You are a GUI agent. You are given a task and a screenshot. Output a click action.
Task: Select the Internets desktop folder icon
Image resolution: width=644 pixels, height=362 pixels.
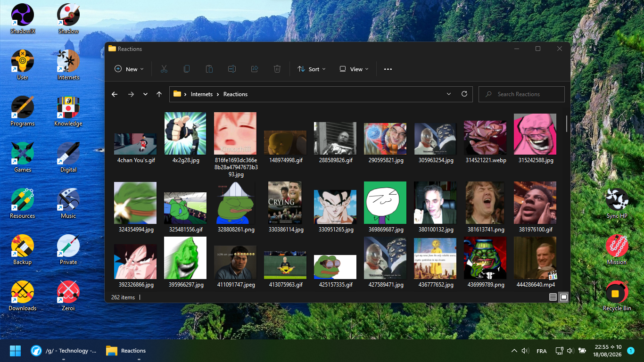(x=68, y=65)
